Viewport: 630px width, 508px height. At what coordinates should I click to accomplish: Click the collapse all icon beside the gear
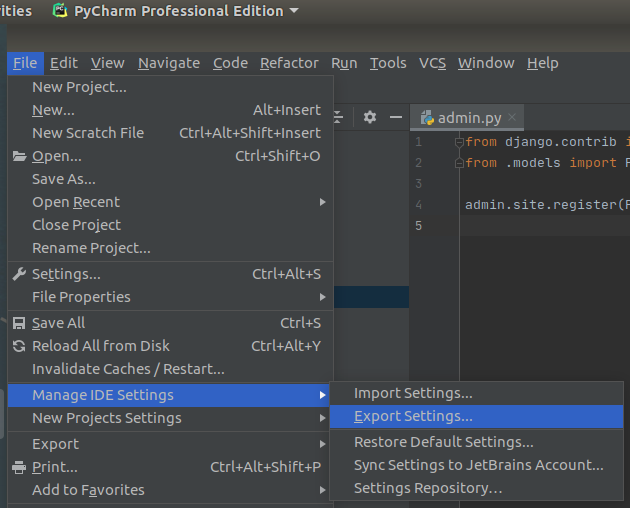point(338,117)
